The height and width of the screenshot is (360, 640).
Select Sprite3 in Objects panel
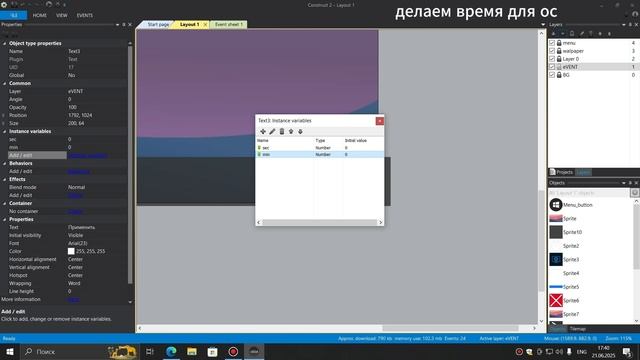tap(564, 260)
